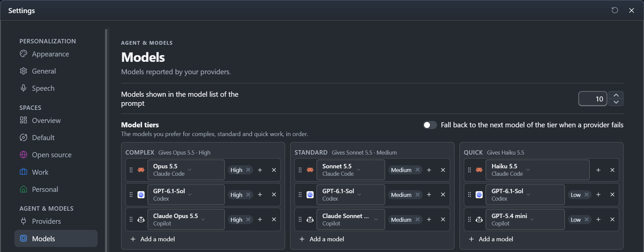Click plus icon on Complex GPT-6.1-Sol row
This screenshot has height=252, width=644.
click(260, 195)
